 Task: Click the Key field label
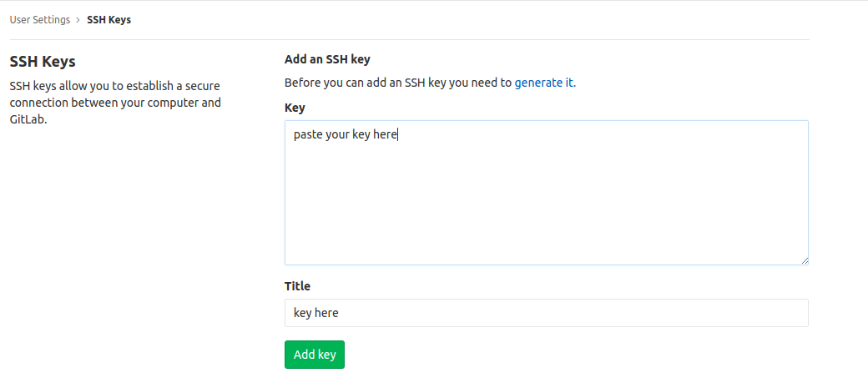(295, 108)
